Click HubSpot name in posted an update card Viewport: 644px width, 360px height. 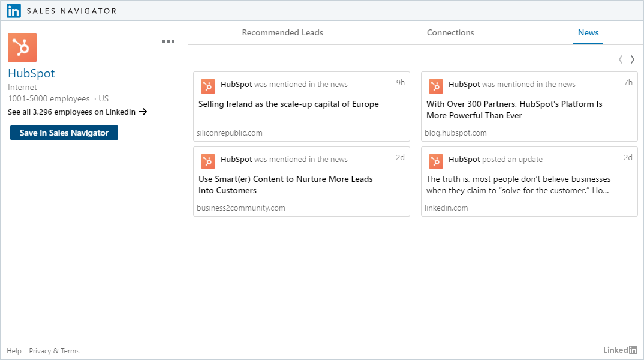(x=464, y=160)
